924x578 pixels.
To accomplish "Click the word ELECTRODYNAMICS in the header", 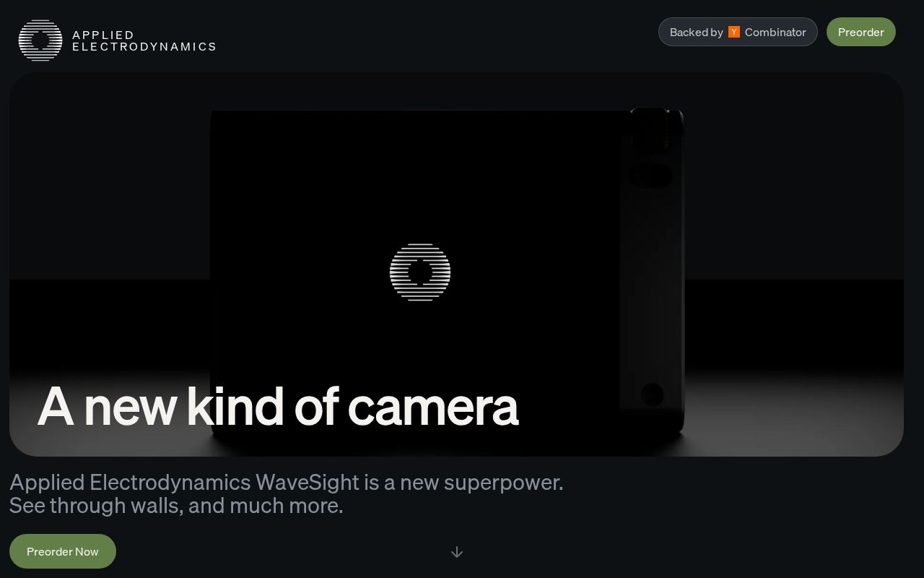I will click(x=144, y=46).
